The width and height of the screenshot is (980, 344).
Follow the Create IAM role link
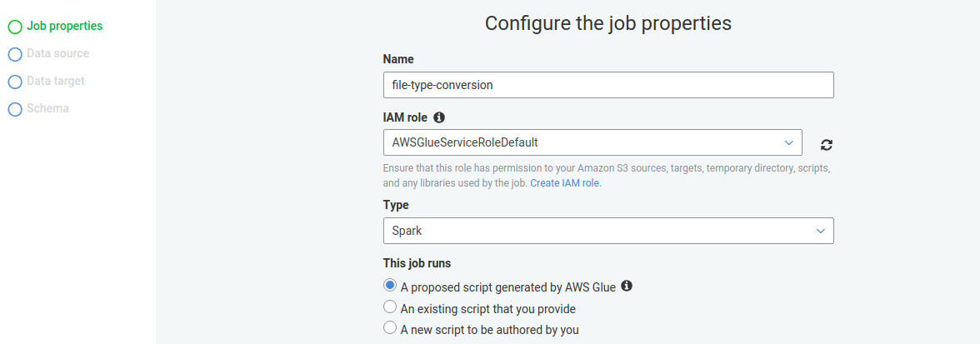click(565, 183)
